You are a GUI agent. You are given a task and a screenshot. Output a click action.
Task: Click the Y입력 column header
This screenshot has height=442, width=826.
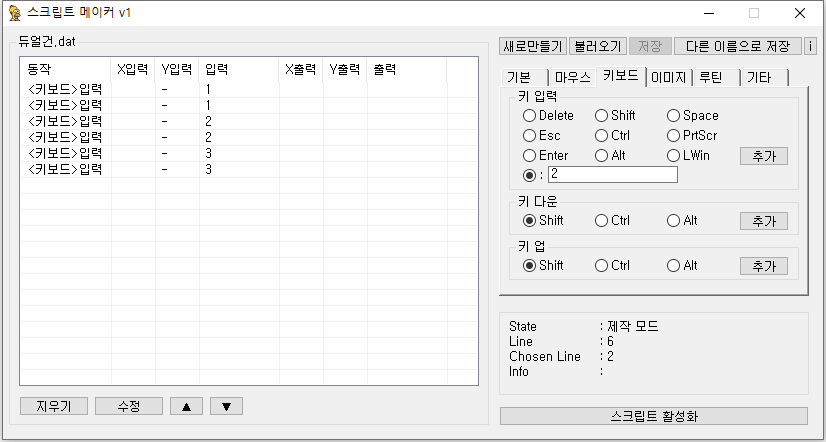point(177,70)
